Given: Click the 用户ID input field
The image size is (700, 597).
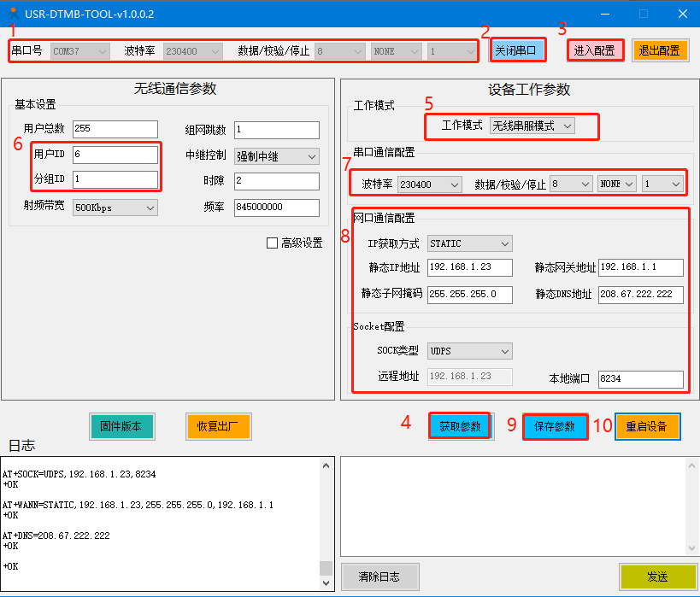Looking at the screenshot, I should (115, 155).
